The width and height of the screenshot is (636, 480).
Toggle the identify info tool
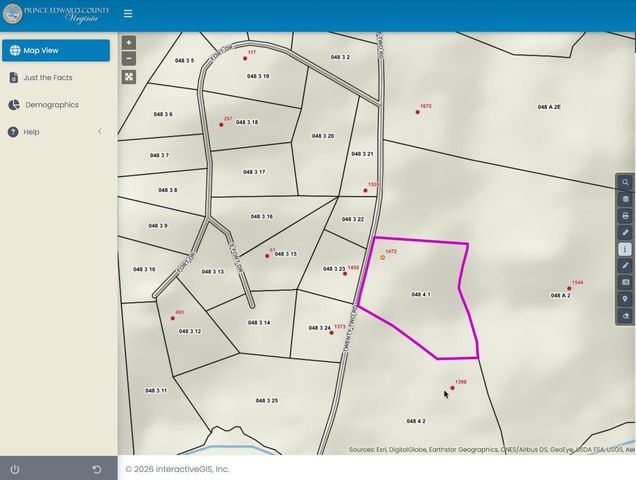[625, 249]
